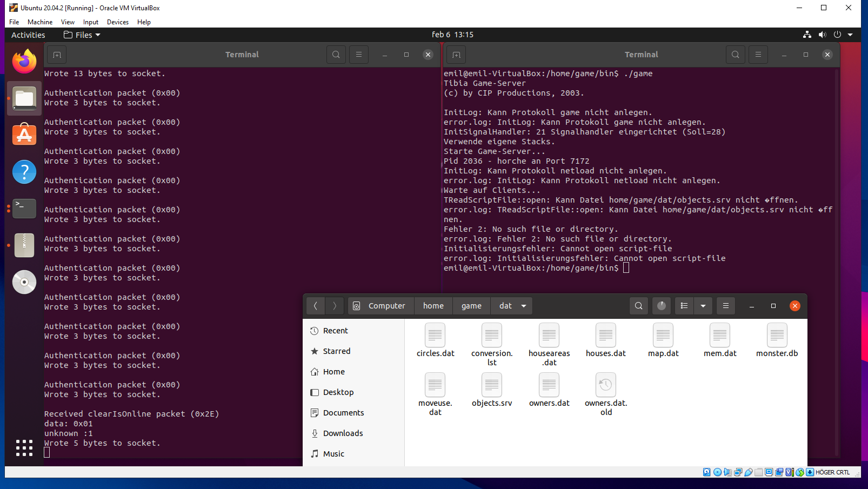Screen dimensions: 868x489
Task: Launch Ubuntu Software from the dock
Action: coord(24,135)
